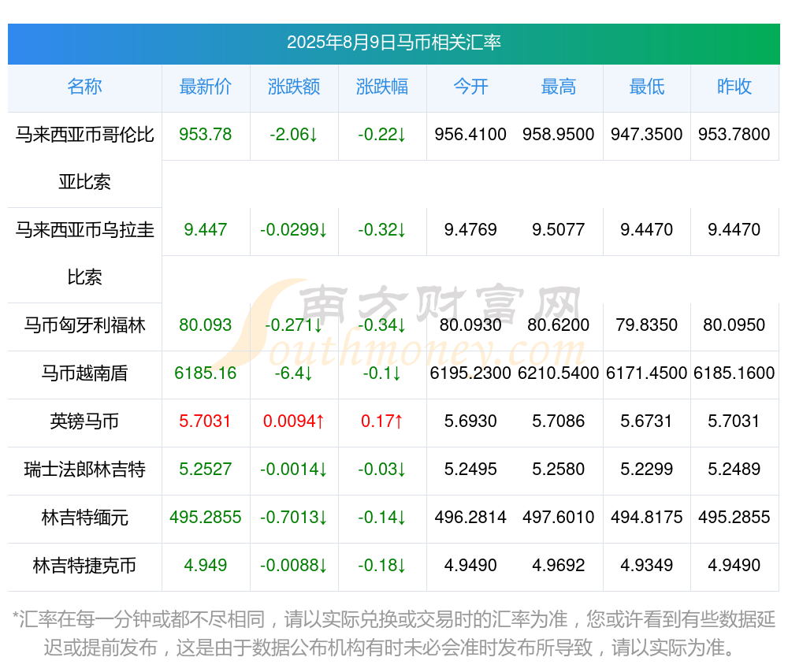Select the 今开 column header
788x672 pixels.
tap(470, 87)
